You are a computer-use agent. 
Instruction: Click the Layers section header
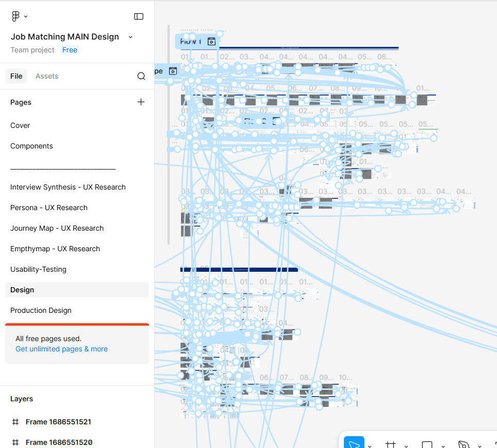click(x=22, y=399)
